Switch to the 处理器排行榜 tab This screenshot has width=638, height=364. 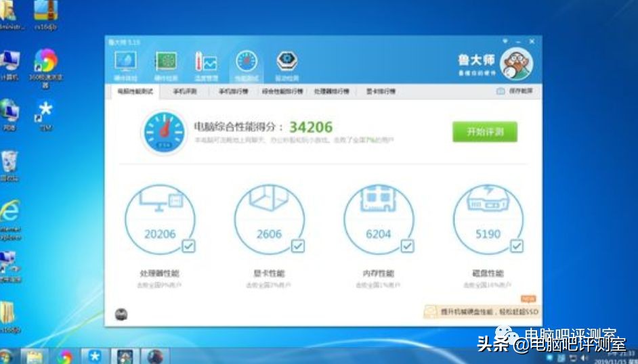click(x=332, y=91)
